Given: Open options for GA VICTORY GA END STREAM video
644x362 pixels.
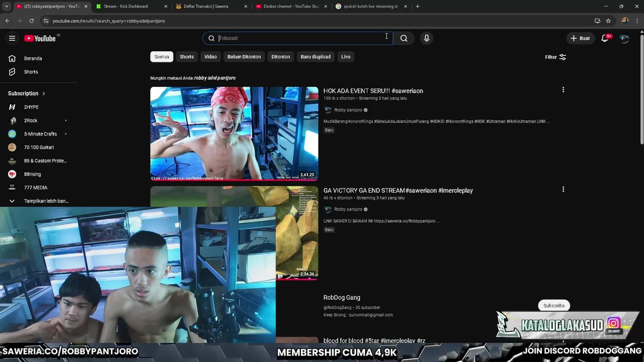Looking at the screenshot, I should pos(563,190).
